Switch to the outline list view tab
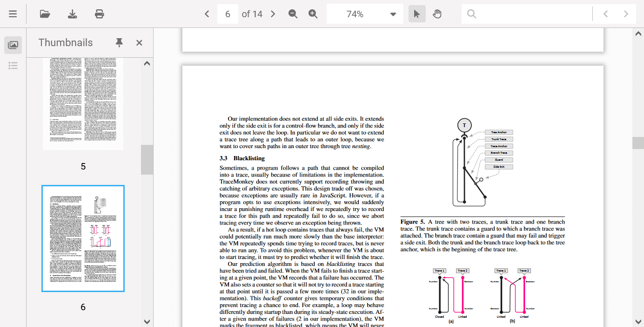Screen dimensions: 644x327 pos(13,65)
